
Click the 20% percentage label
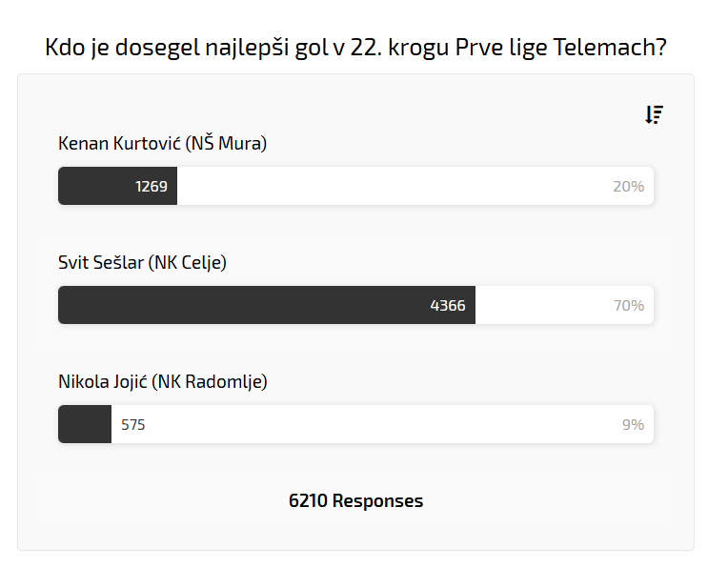pyautogui.click(x=628, y=187)
